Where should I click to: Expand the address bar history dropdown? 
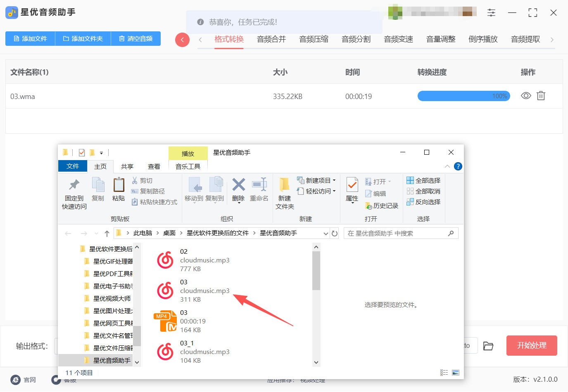click(326, 234)
